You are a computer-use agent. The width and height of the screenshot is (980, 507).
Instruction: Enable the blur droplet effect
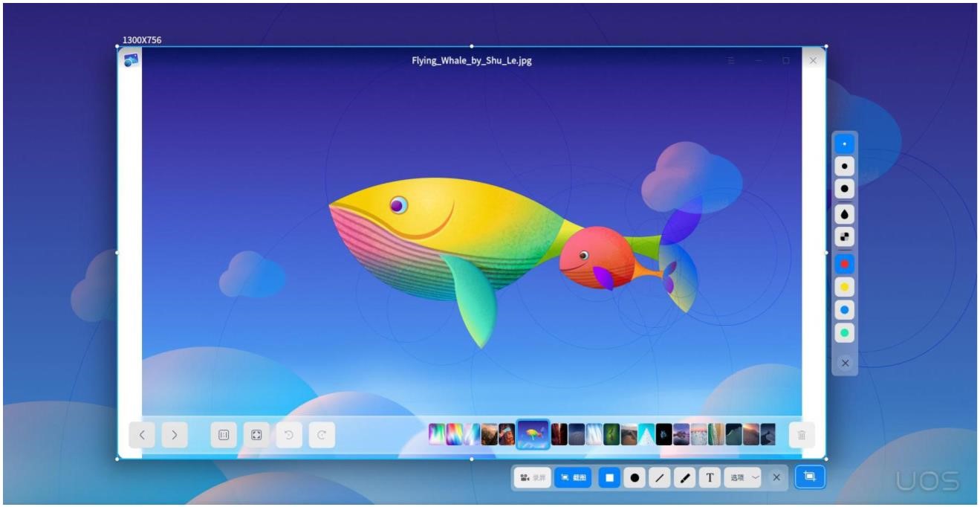pos(845,215)
